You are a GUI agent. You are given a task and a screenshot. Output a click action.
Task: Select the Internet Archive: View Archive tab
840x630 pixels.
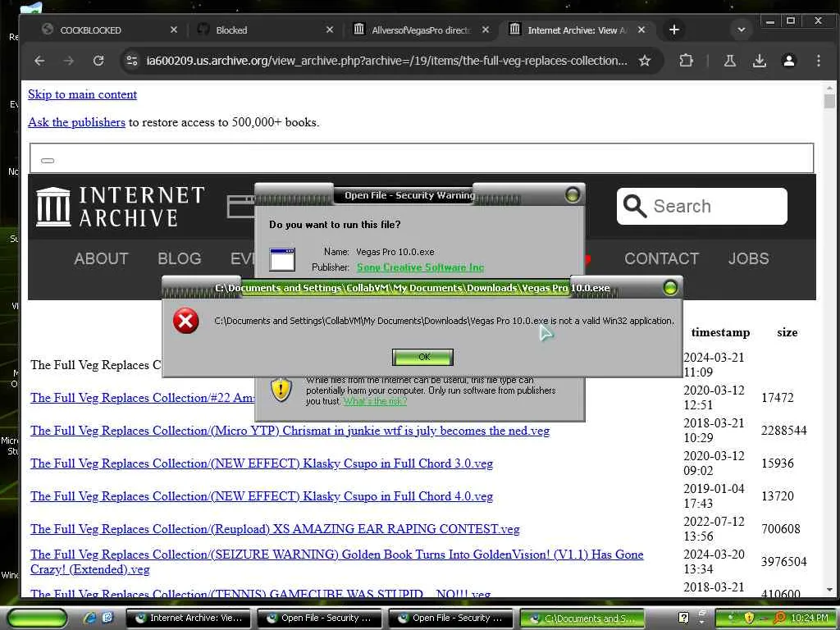577,30
